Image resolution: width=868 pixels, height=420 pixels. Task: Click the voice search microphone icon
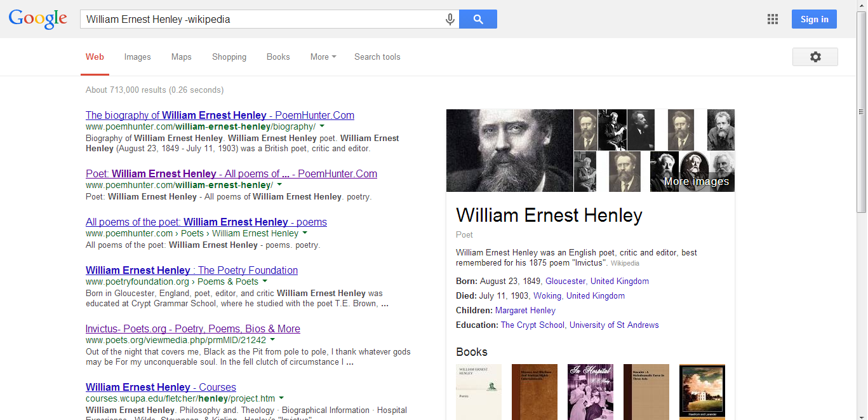[450, 20]
